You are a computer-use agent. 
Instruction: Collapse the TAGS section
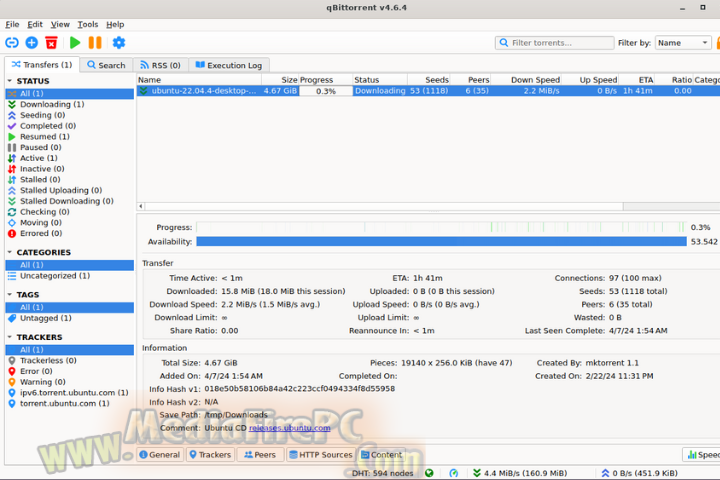pos(10,294)
